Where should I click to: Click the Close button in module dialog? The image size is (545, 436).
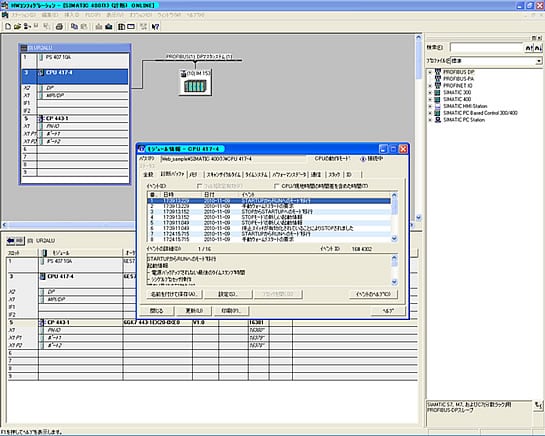(x=156, y=310)
